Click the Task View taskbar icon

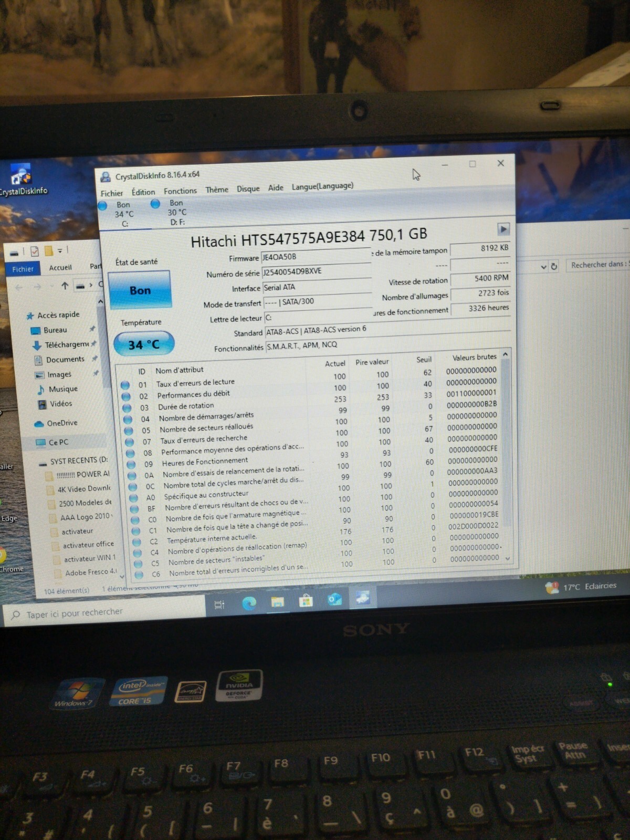pos(219,605)
